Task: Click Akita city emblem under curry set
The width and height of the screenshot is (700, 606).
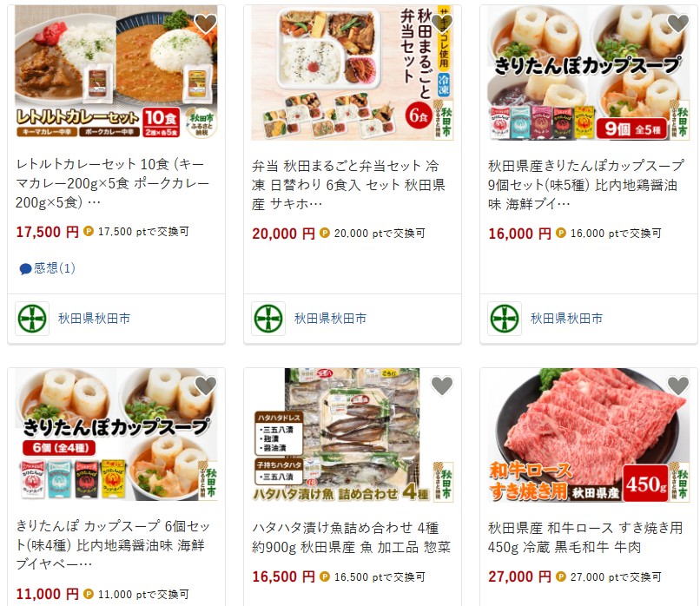Action: 32,319
